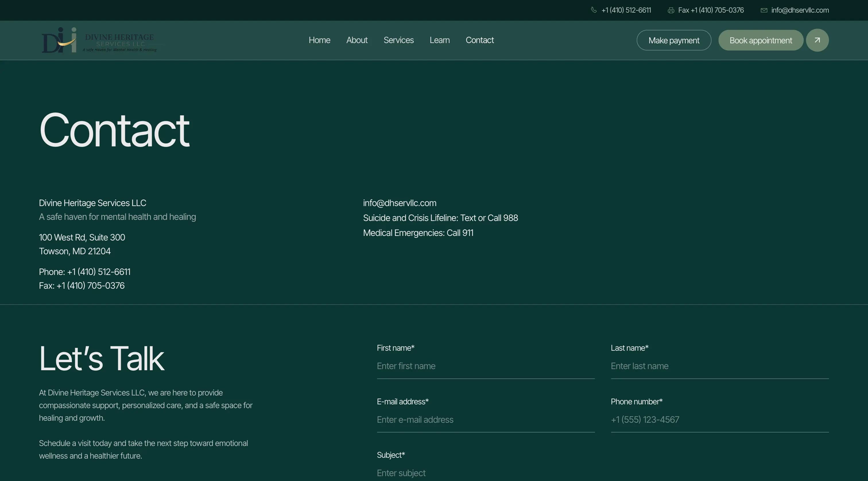Open the Services menu item
This screenshot has height=481, width=868.
pos(399,40)
